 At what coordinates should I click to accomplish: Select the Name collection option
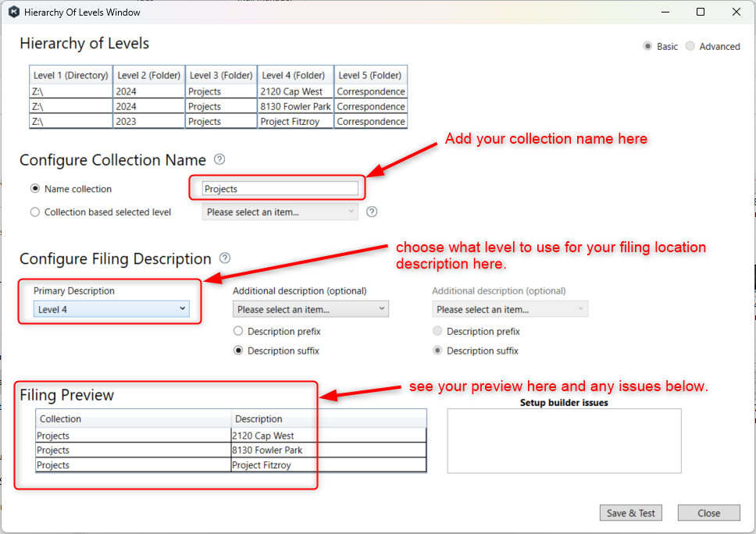coord(34,189)
